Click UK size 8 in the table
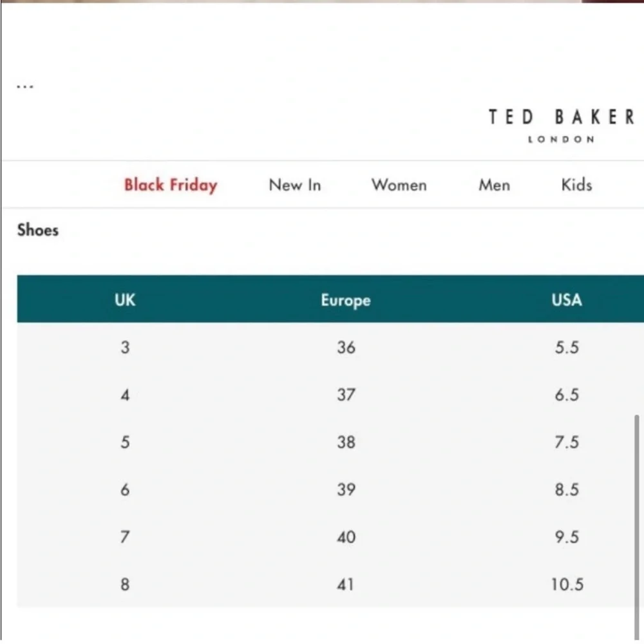 point(124,584)
